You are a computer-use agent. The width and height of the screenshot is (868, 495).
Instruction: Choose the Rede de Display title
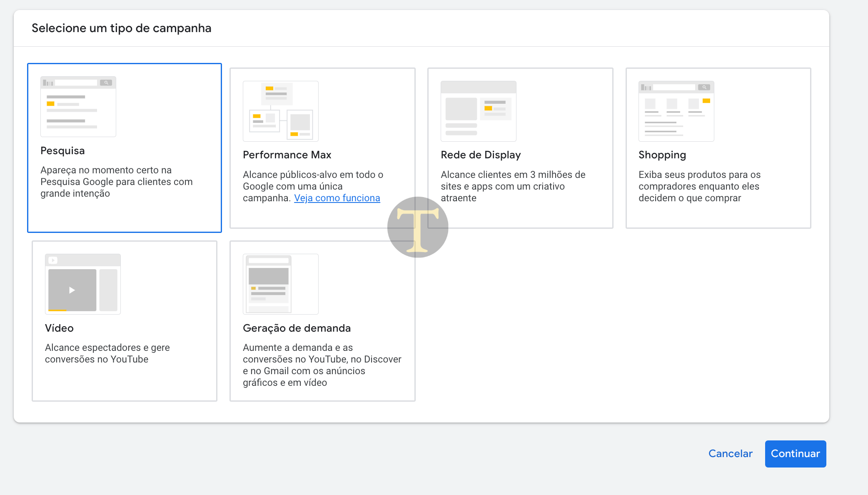point(481,155)
